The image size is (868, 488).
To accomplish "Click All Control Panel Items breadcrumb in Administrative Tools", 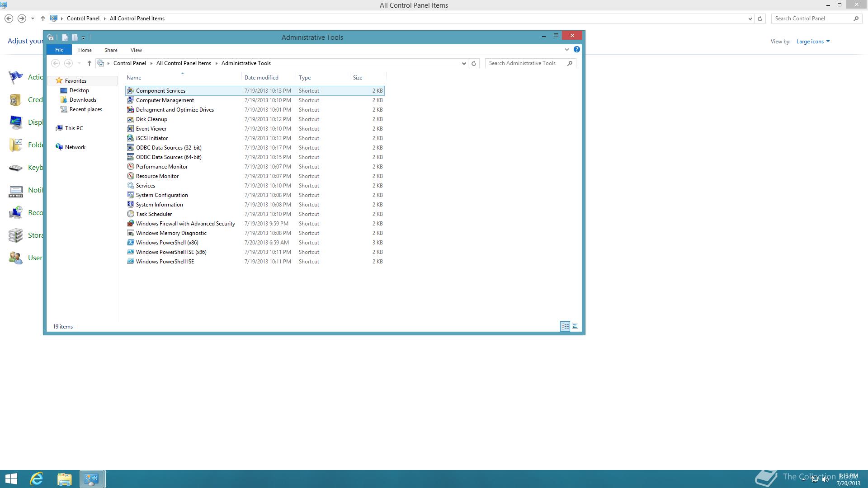I will click(184, 63).
